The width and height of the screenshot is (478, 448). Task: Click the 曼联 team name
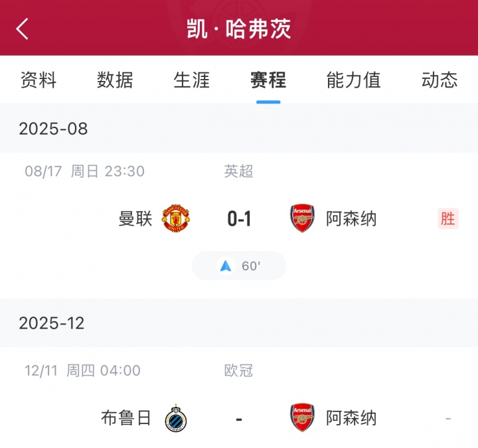tap(135, 218)
